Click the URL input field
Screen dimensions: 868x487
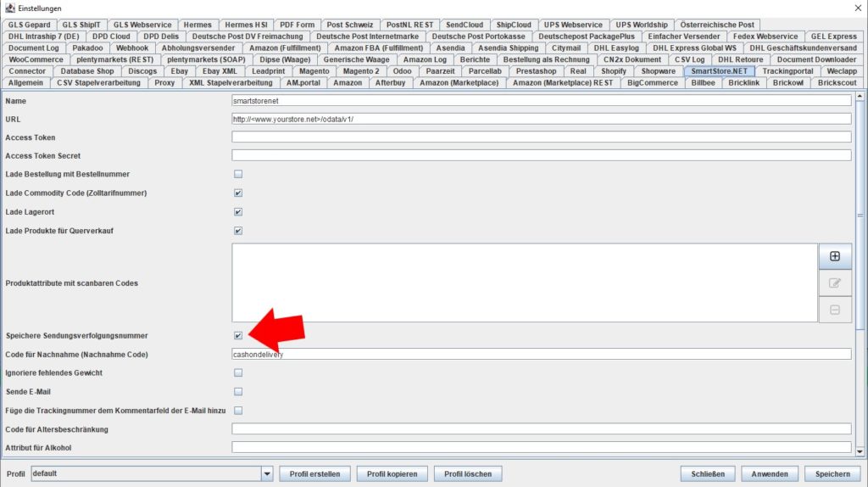click(x=542, y=119)
